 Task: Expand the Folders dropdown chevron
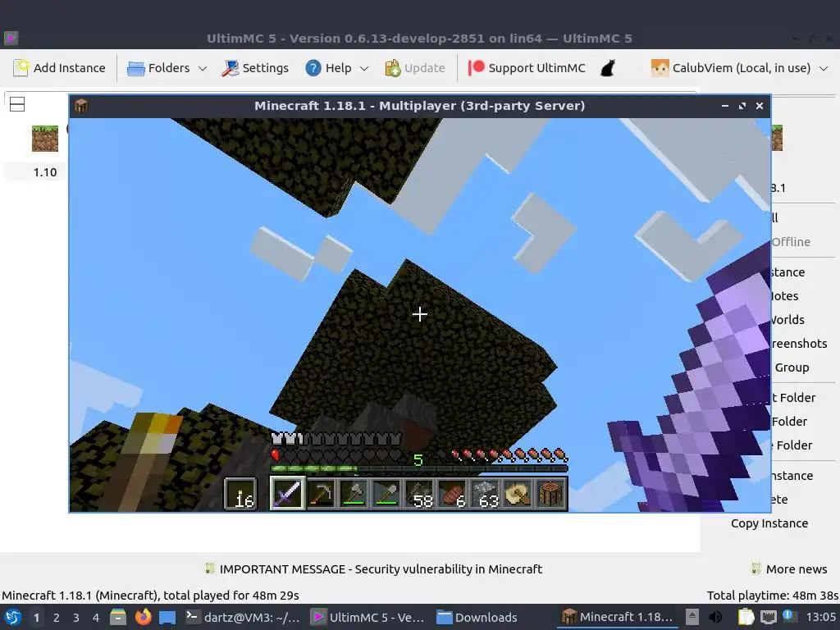[203, 69]
